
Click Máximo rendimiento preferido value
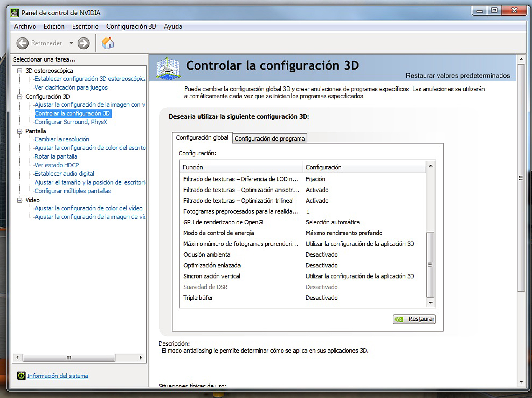pos(344,233)
